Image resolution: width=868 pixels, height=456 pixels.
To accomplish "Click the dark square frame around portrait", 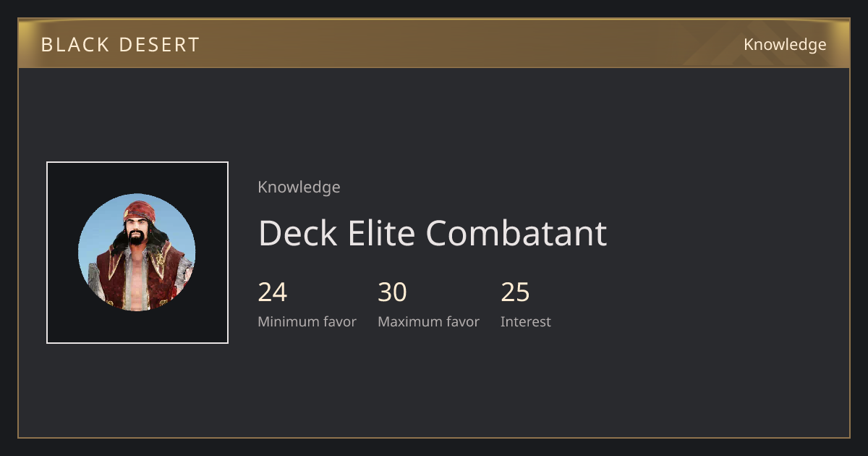I will 137,253.
